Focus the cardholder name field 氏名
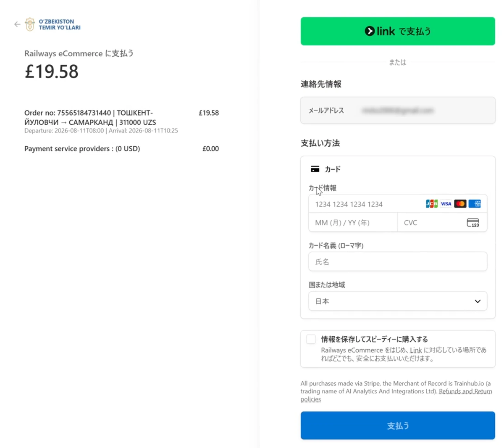The width and height of the screenshot is (504, 448). click(398, 262)
